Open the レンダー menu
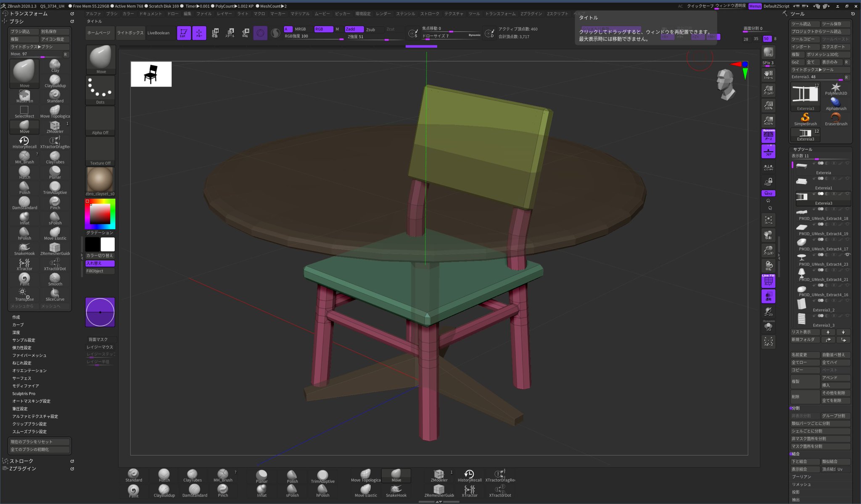Image resolution: width=861 pixels, height=504 pixels. 383,14
